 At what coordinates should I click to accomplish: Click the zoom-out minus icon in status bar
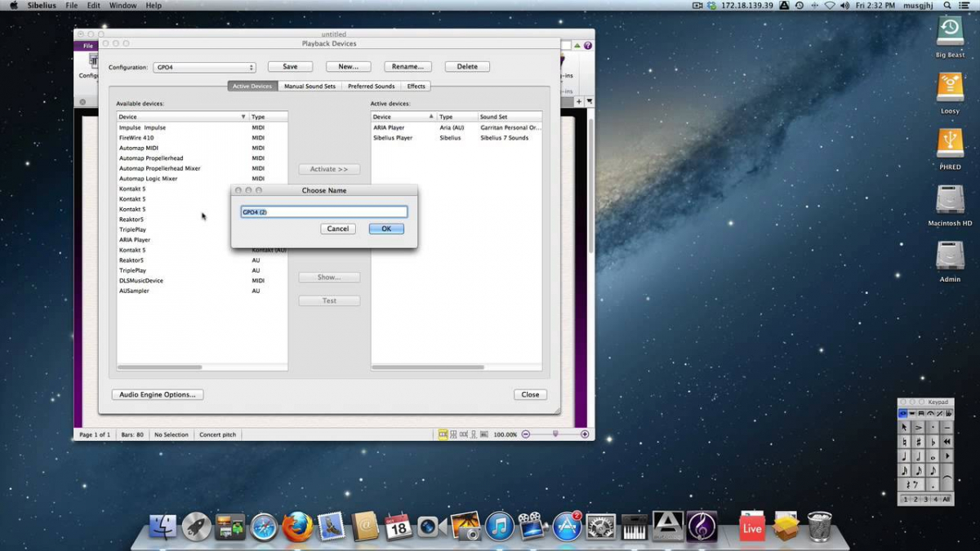pos(526,434)
